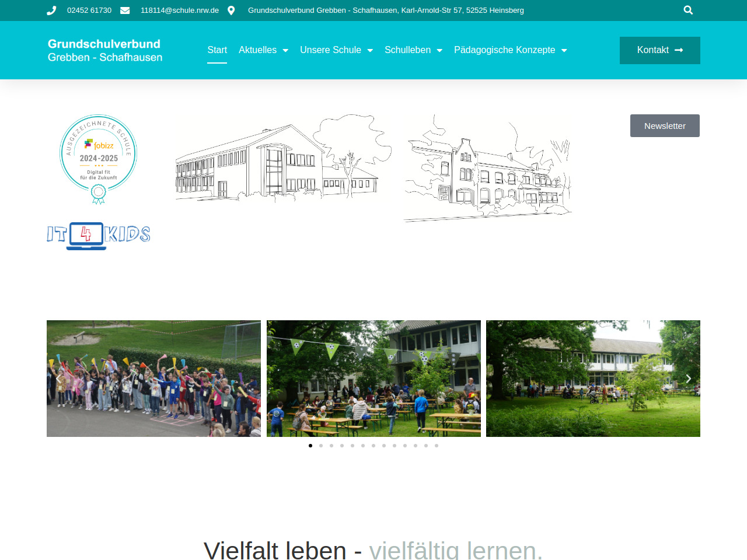Image resolution: width=747 pixels, height=560 pixels.
Task: Click the Newsletter button
Action: point(665,126)
